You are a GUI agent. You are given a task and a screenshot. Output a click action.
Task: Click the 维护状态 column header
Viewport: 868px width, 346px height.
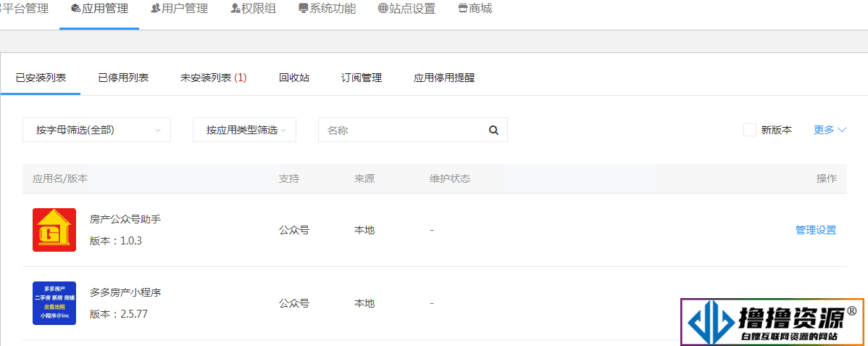pos(450,178)
